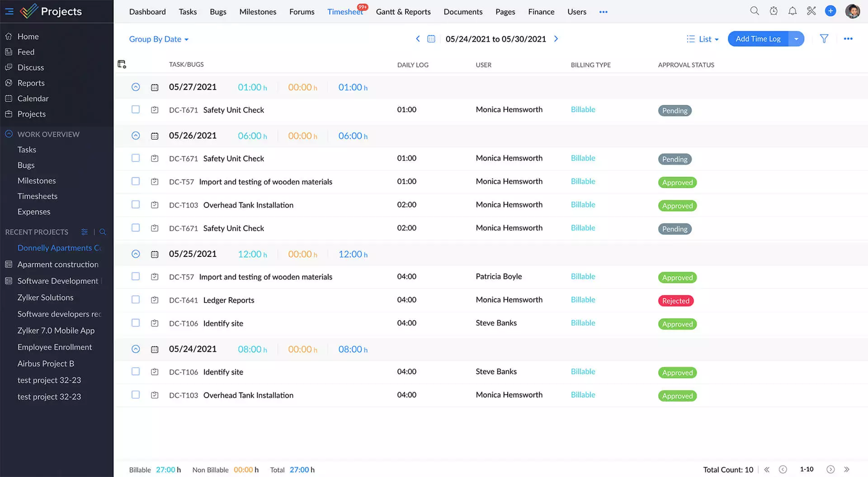
Task: Select the checkbox for DC-T103 Overhead Tank Installation 04:00
Action: coord(136,395)
